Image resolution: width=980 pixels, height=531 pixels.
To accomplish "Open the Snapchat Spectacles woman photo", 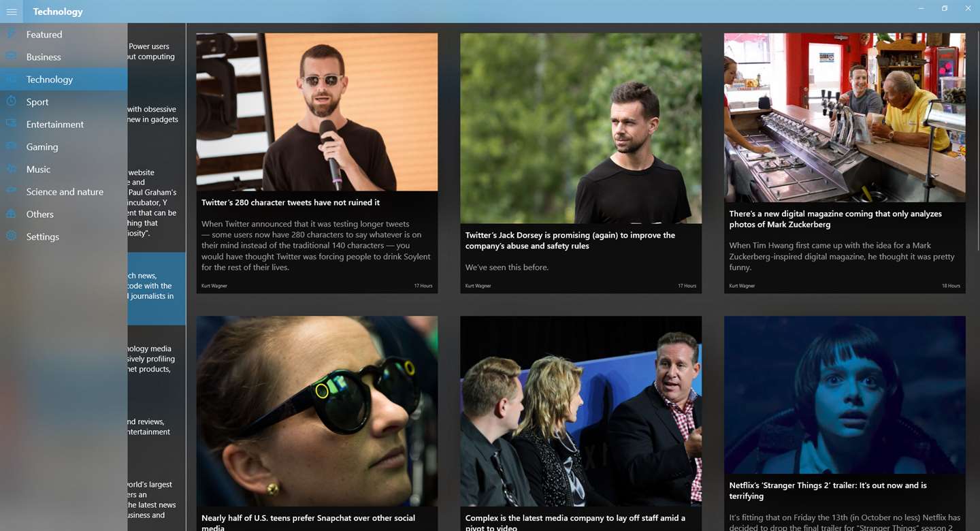I will point(317,411).
